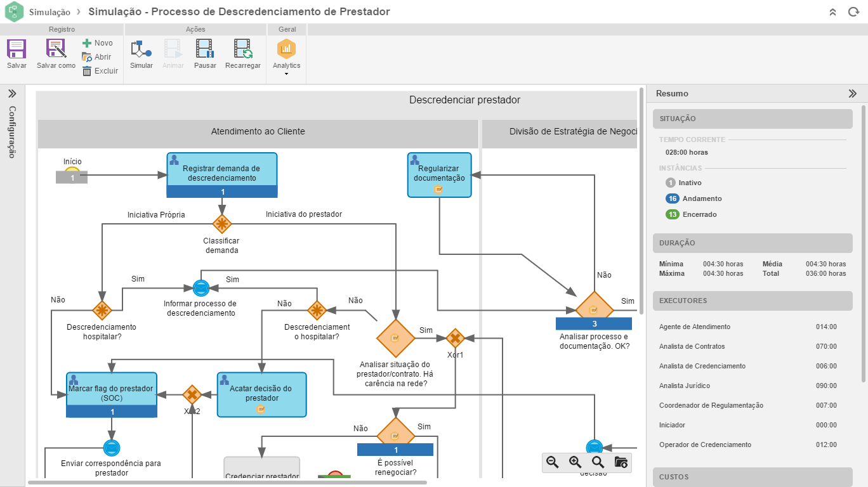The width and height of the screenshot is (868, 487).
Task: Click the refresh icon in title bar
Action: click(853, 12)
